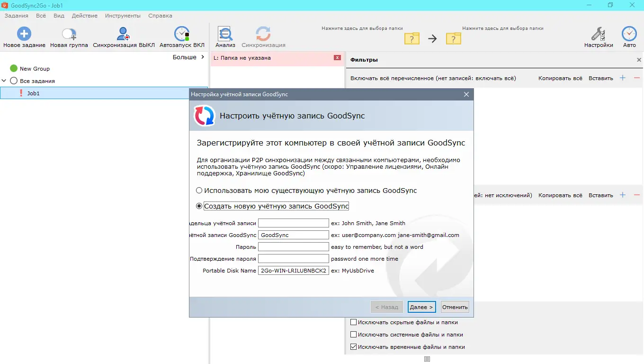
Task: Click the green New Group status icon
Action: click(x=14, y=69)
